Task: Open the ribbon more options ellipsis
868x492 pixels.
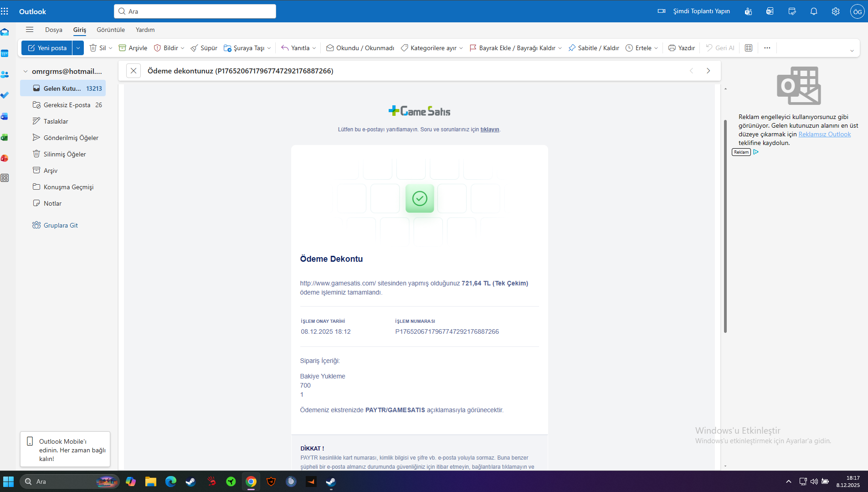Action: 767,48
